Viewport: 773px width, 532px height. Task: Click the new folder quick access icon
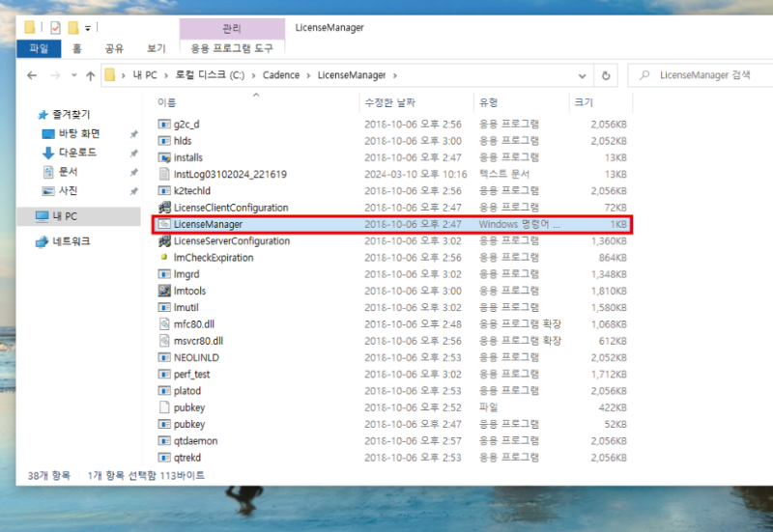click(73, 28)
